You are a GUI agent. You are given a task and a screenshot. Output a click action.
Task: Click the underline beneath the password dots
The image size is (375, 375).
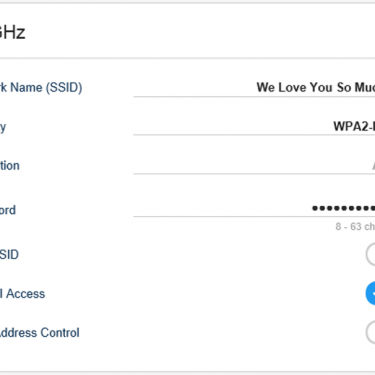tap(254, 217)
